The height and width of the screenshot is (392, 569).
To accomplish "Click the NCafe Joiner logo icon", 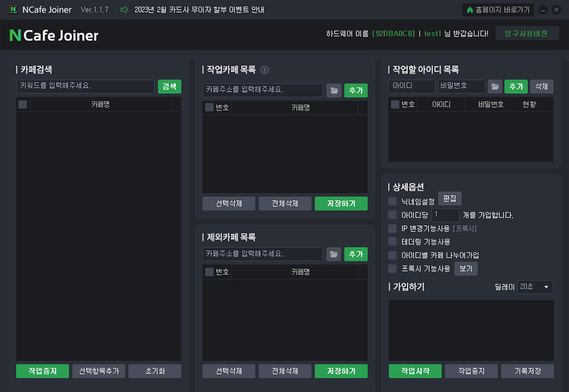I will [13, 10].
